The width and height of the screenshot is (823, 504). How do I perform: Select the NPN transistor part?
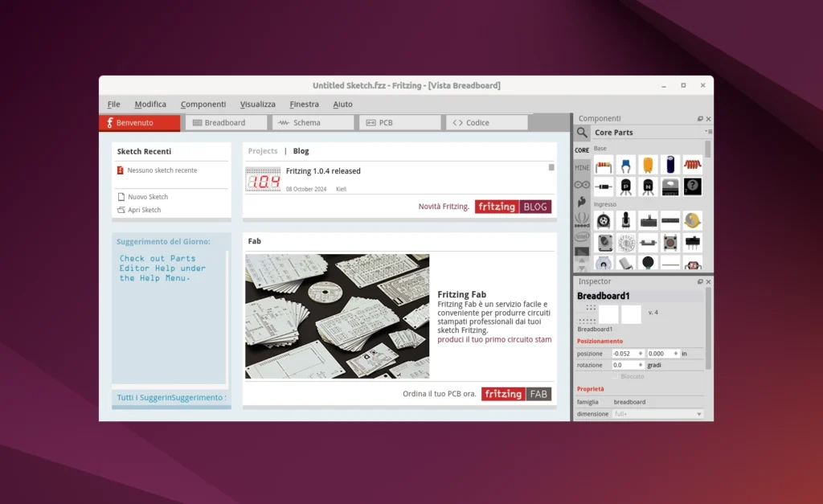coord(648,186)
